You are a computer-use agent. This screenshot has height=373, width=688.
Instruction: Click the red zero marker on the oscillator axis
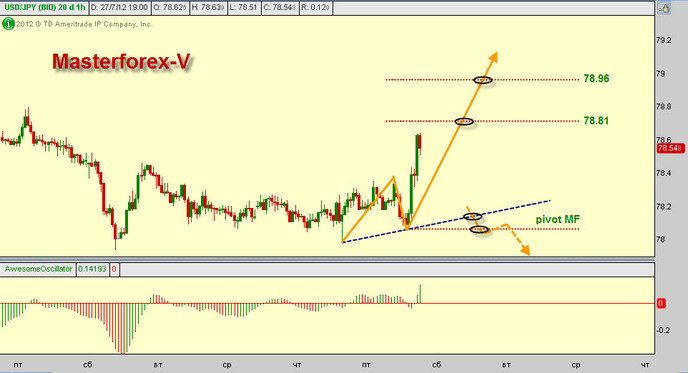click(x=661, y=303)
